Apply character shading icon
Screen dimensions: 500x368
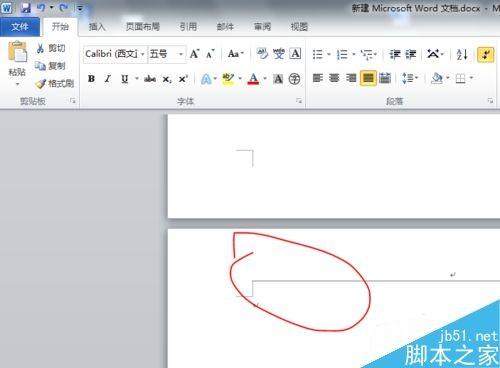278,79
